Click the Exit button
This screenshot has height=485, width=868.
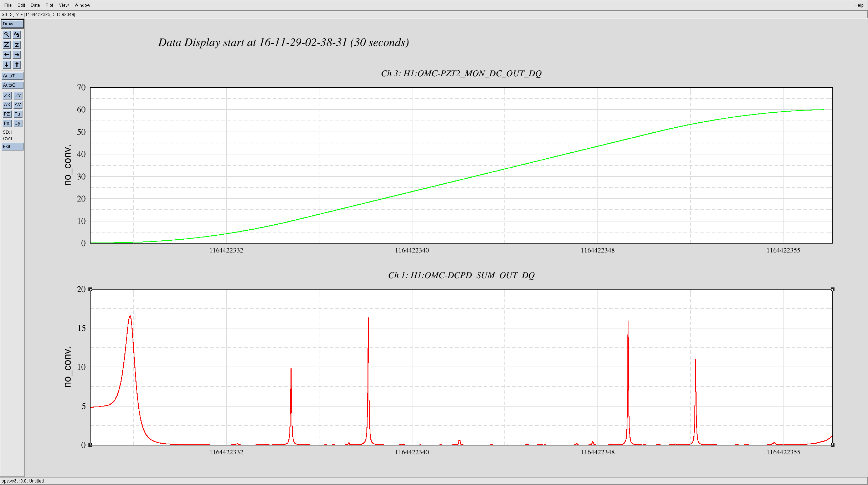(x=12, y=147)
